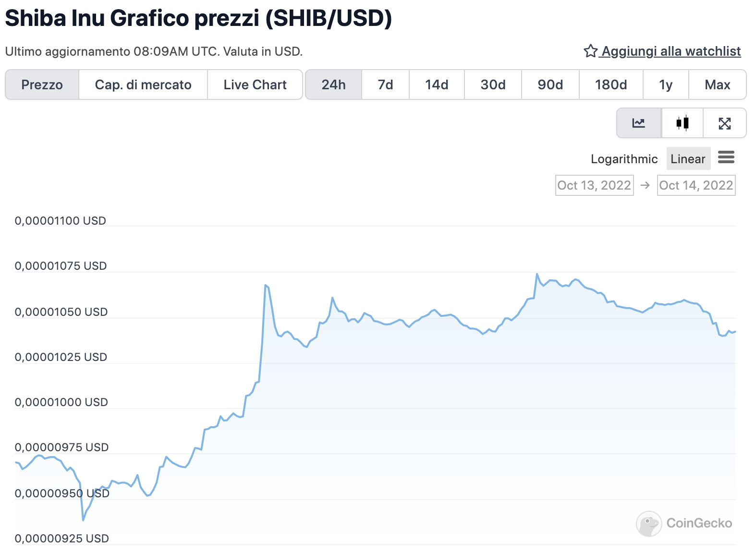Screen dimensions: 756x552
Task: Show the Max time range
Action: [x=718, y=85]
